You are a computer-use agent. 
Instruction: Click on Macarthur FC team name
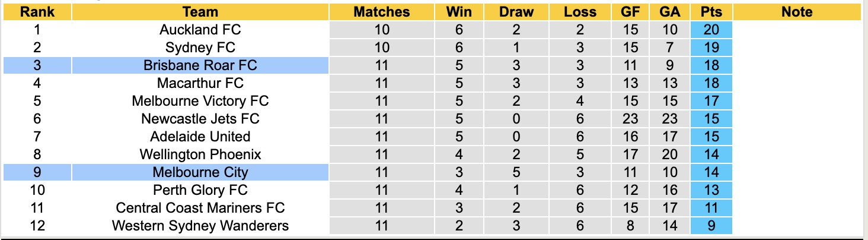[200, 83]
